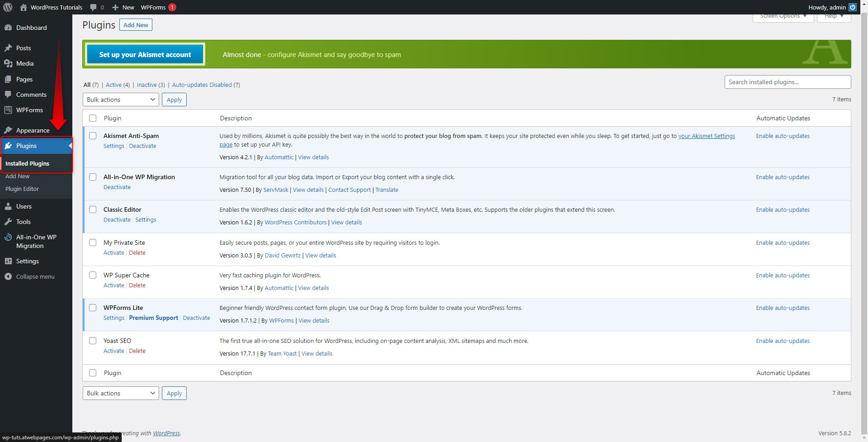Click the Tools wrench icon
The image size is (868, 442).
click(x=8, y=222)
